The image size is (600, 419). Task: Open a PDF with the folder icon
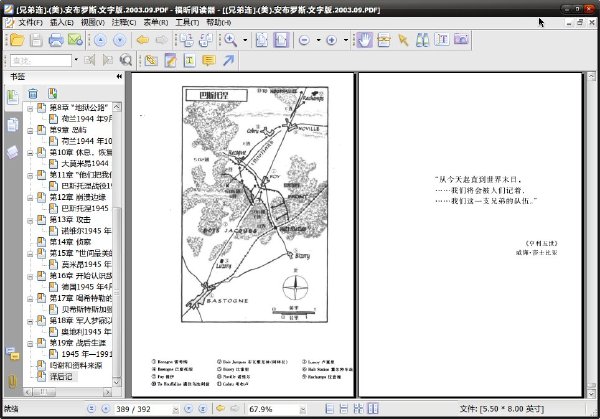17,40
